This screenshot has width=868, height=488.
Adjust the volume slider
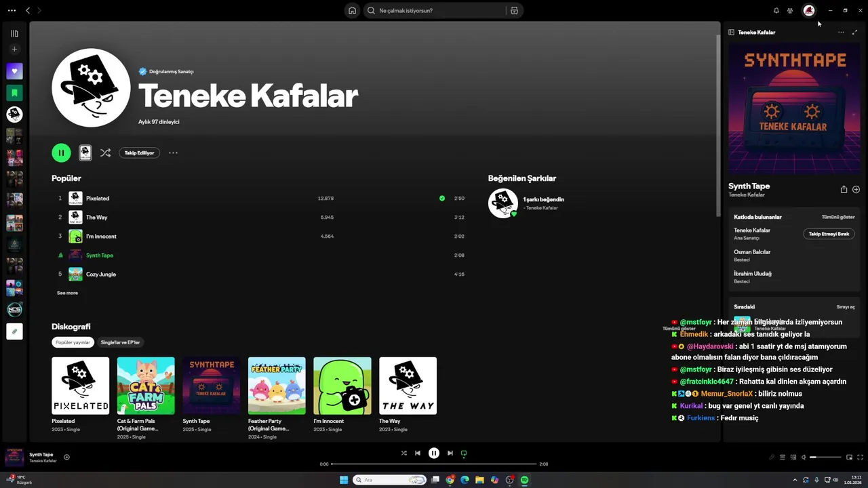[x=824, y=457]
